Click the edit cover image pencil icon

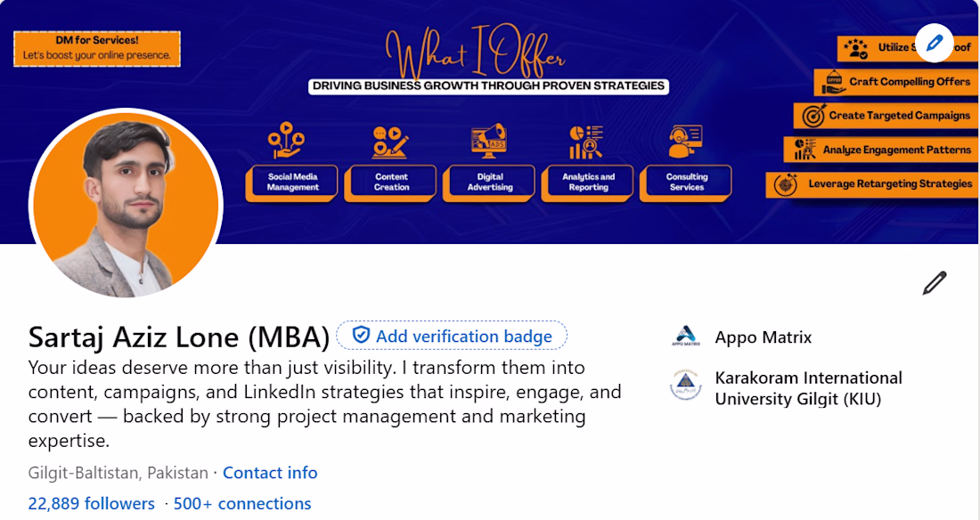(934, 43)
